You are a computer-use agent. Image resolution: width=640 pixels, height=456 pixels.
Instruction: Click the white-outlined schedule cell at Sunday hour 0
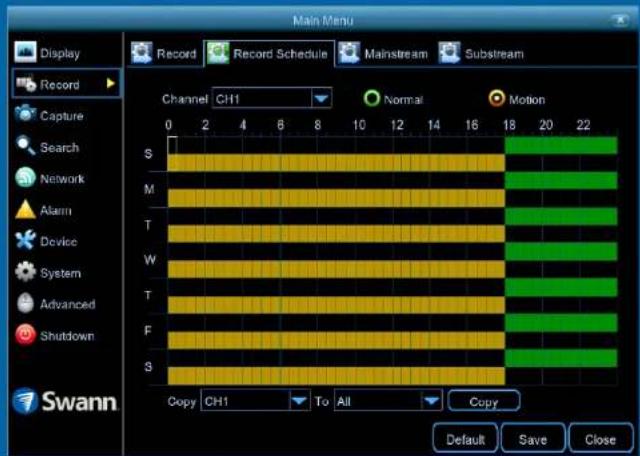[172, 145]
